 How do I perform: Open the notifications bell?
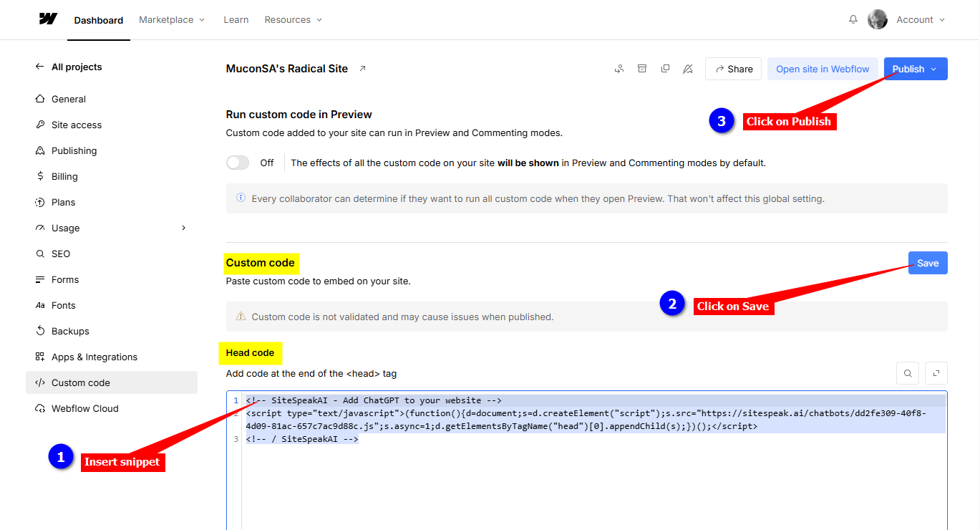853,19
